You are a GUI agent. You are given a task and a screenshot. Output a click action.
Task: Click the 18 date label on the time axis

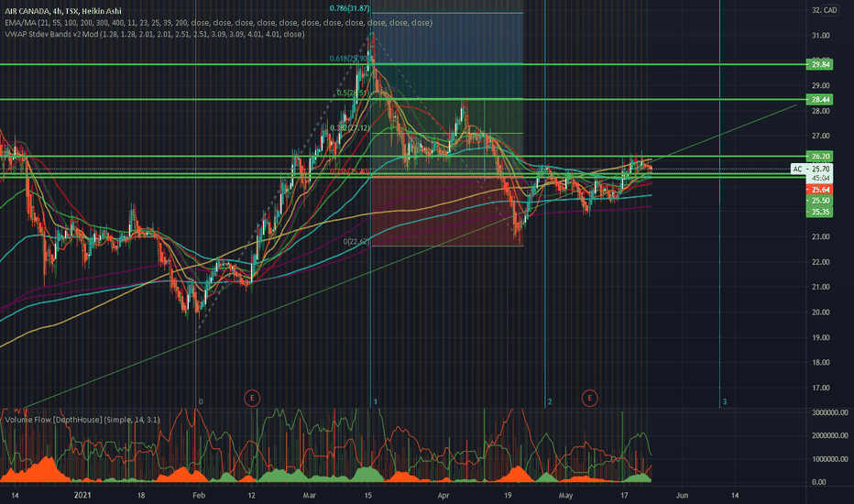(x=141, y=495)
